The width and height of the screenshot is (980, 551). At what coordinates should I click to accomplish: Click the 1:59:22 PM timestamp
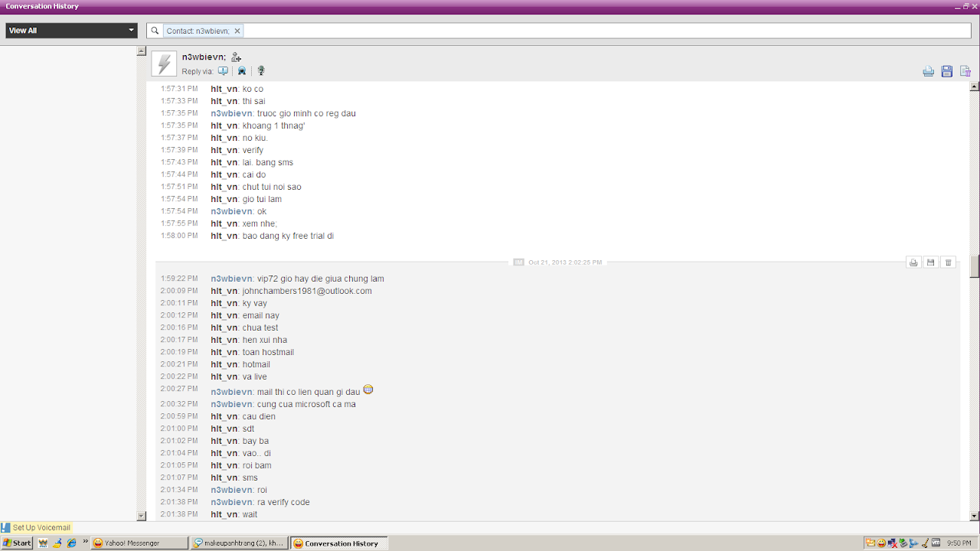pos(179,279)
